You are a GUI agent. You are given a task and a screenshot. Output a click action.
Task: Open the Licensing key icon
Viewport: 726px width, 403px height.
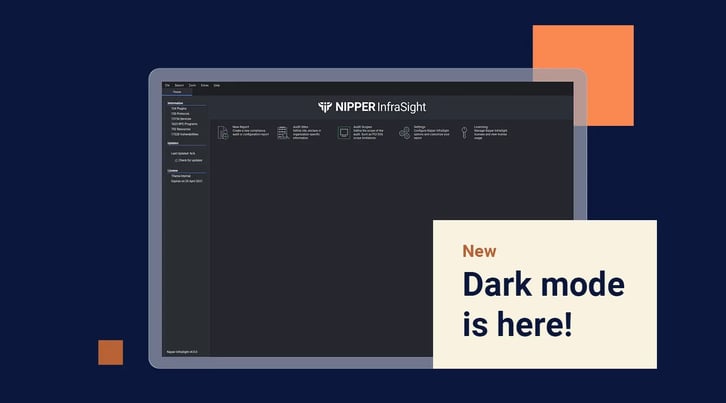point(464,132)
